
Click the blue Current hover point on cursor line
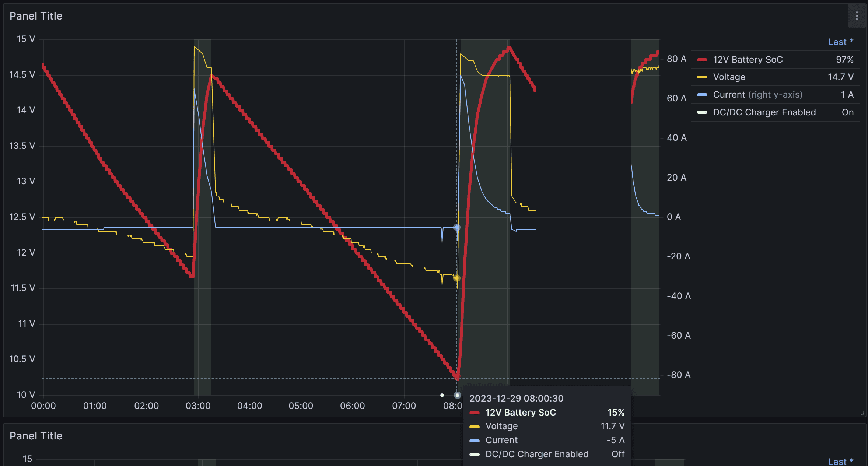457,227
